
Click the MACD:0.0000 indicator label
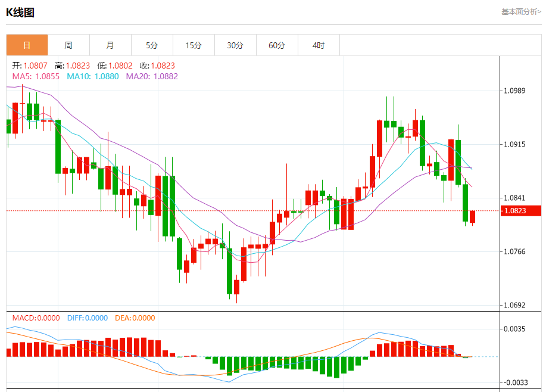pyautogui.click(x=36, y=318)
